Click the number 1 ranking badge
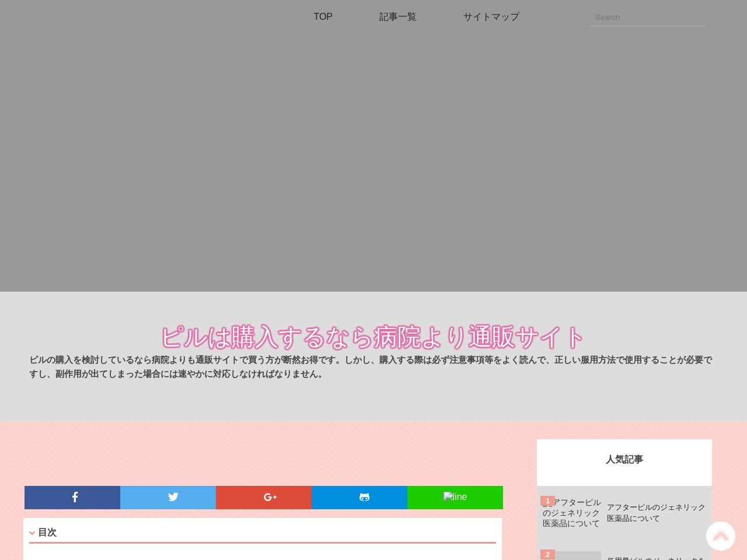Screen dimensions: 747x560 click(547, 501)
